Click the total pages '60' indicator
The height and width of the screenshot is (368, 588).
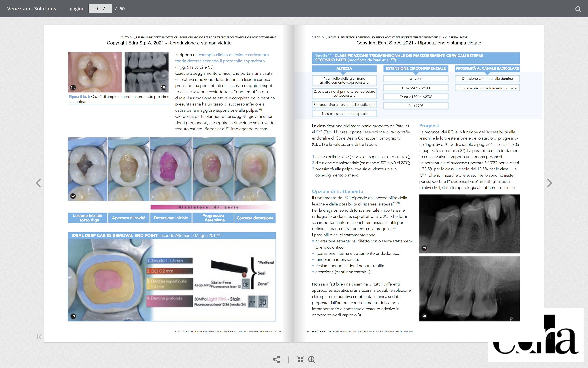pos(122,9)
